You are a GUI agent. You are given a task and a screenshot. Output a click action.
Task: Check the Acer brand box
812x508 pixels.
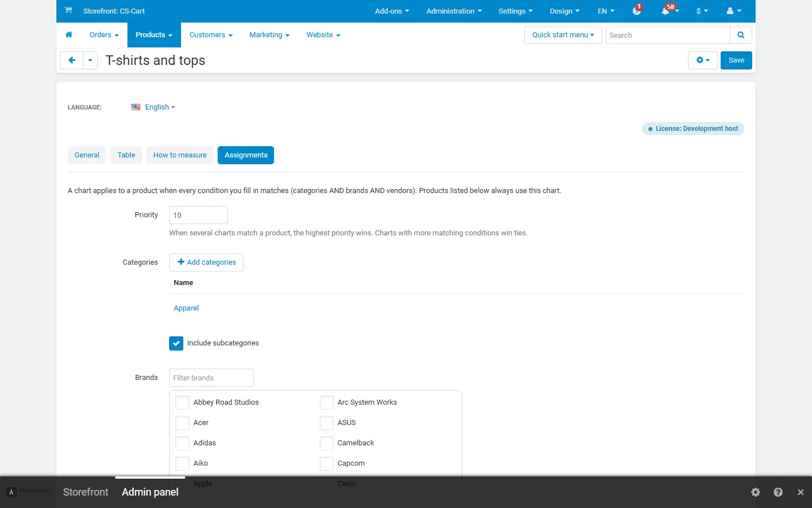click(x=182, y=423)
